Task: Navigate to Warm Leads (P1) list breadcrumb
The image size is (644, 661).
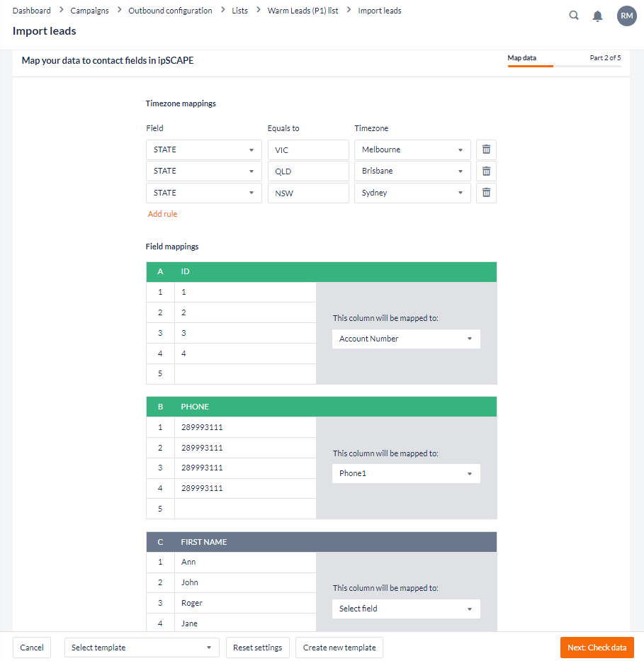Action: (x=303, y=11)
